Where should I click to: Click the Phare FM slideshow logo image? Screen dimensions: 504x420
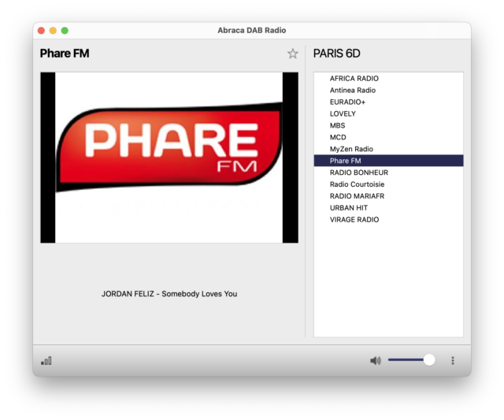click(169, 158)
